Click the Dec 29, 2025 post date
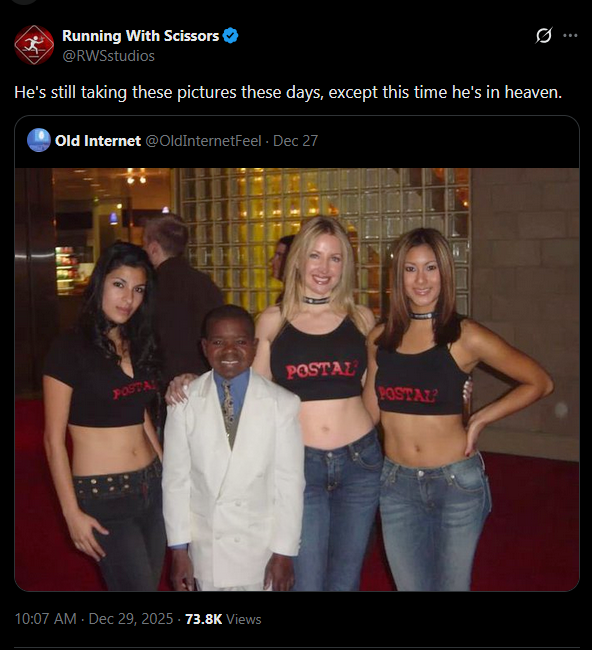The height and width of the screenshot is (650, 592). [131, 619]
